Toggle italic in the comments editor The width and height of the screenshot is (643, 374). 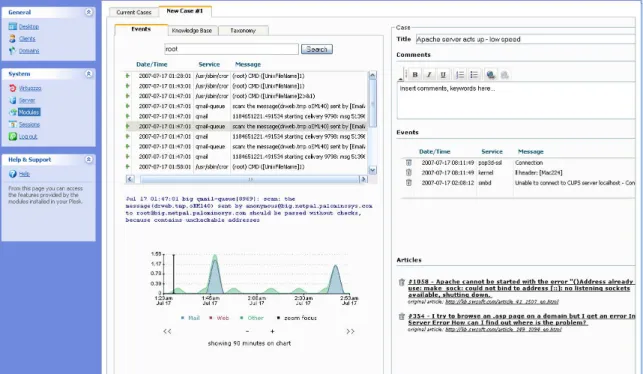pyautogui.click(x=429, y=75)
